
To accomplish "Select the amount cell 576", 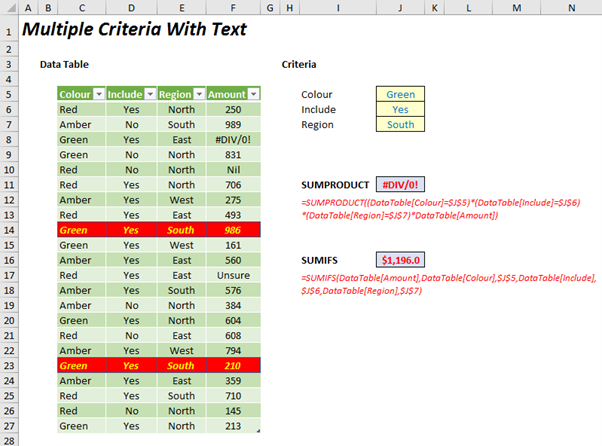I will click(x=233, y=290).
